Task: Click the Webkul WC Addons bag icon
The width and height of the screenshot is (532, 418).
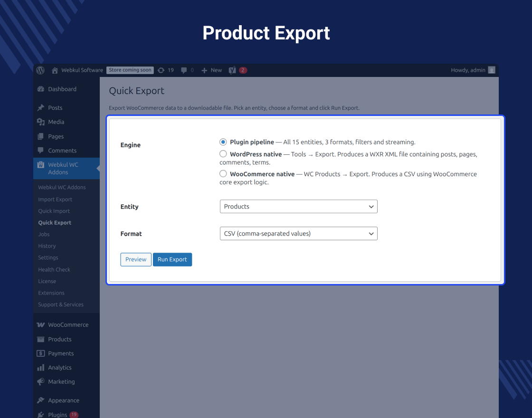Action: [x=41, y=164]
